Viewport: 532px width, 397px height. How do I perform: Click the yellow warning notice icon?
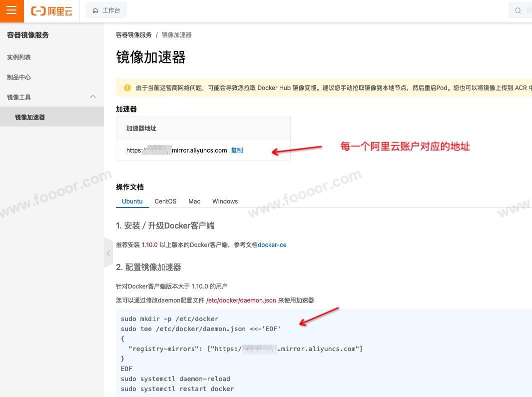(x=127, y=87)
